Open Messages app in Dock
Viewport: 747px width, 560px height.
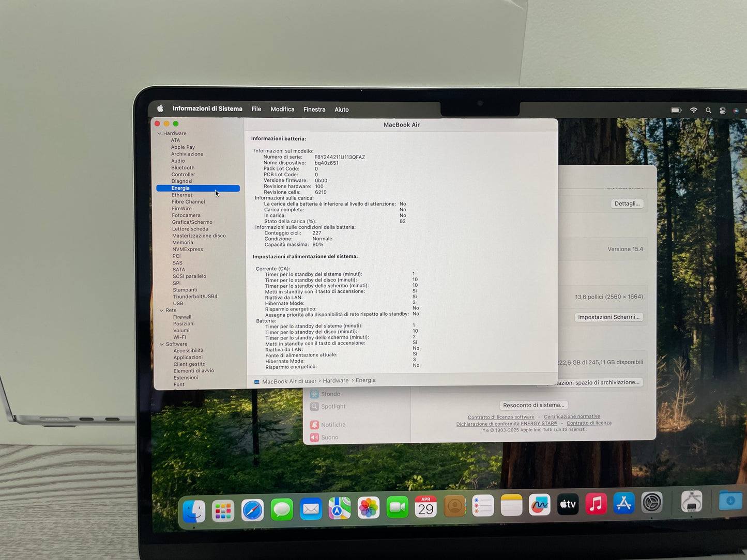[x=282, y=510]
